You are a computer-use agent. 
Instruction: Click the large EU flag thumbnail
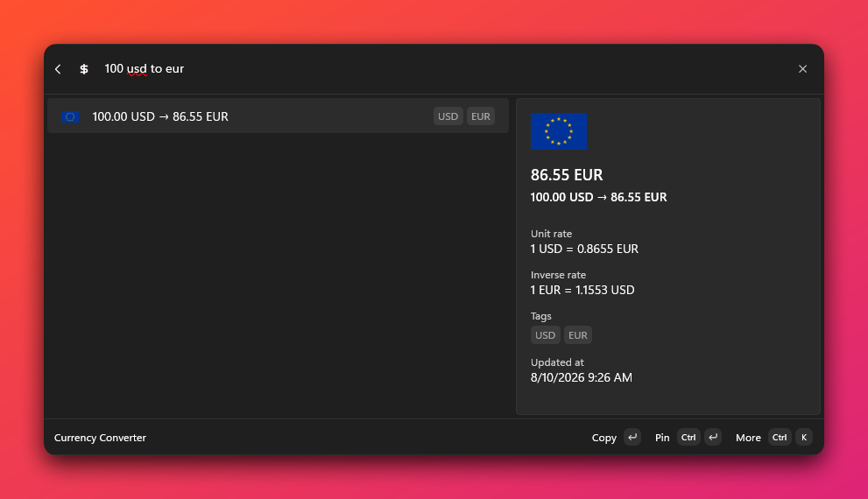pyautogui.click(x=559, y=131)
